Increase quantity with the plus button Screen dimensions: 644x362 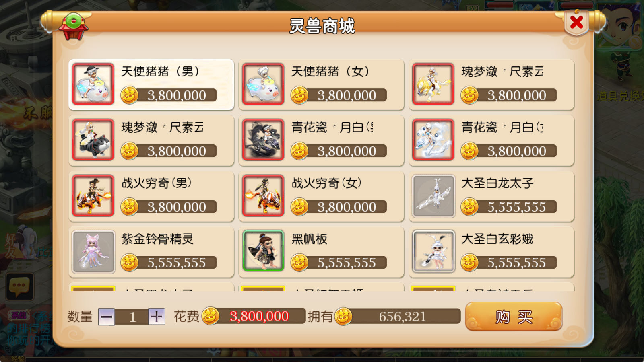click(157, 317)
